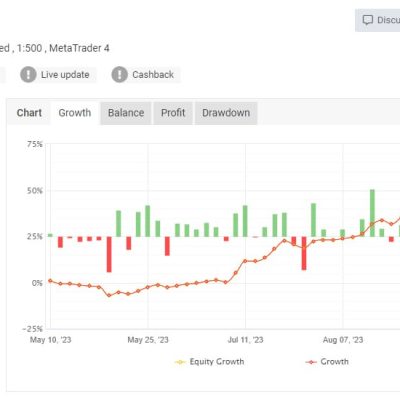Click the MetaTrader 4 text
The width and height of the screenshot is (400, 400).
[x=79, y=48]
